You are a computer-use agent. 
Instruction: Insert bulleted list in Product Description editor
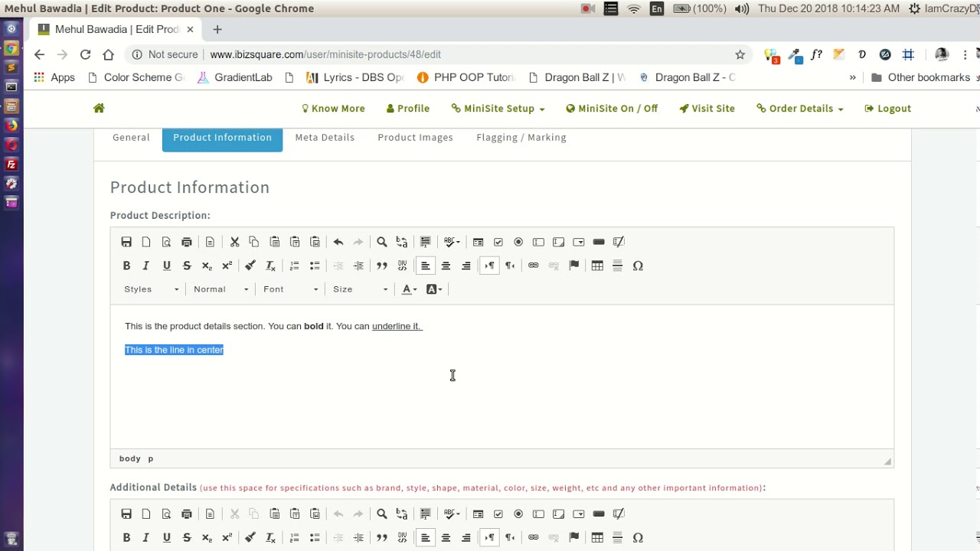315,266
